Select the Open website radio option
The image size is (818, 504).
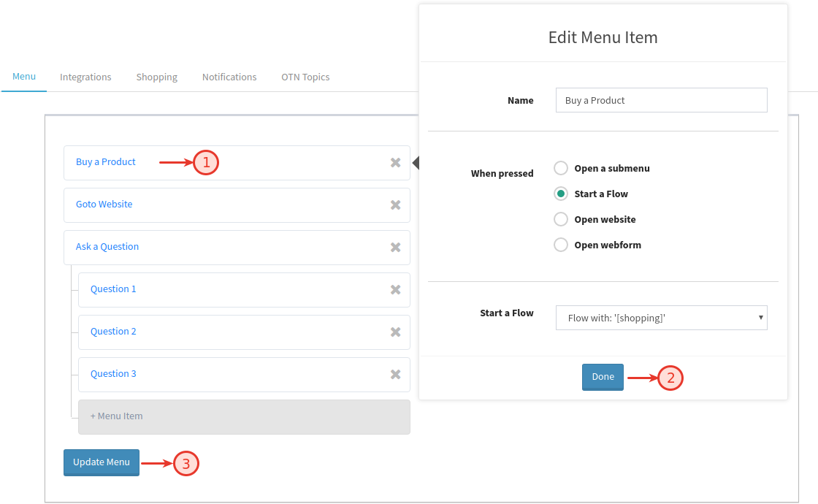[x=561, y=219]
